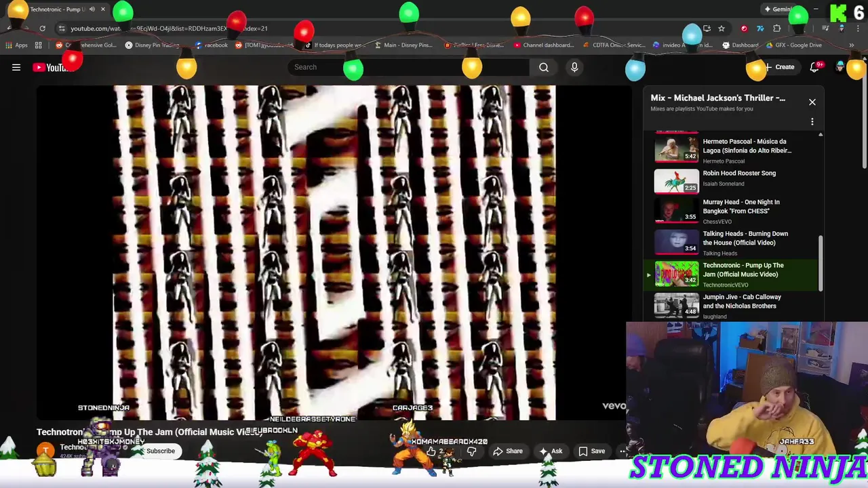Screen dimensions: 868x488
Task: Click the video player area
Action: click(334, 252)
